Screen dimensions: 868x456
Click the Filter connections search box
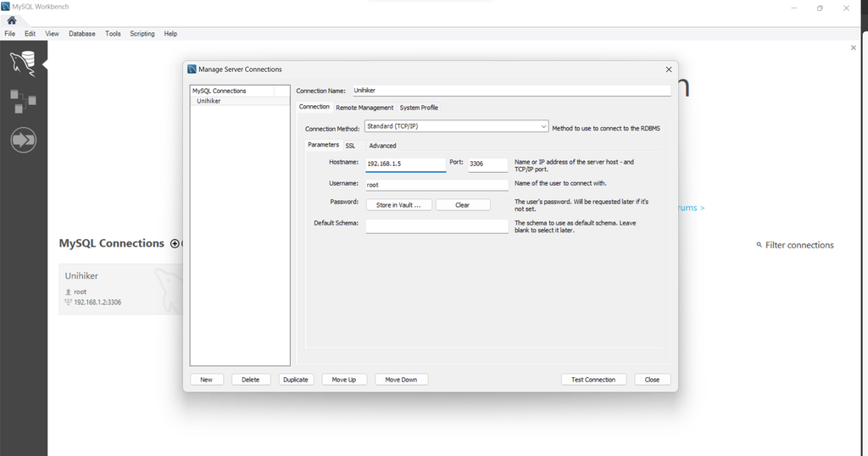(x=799, y=245)
